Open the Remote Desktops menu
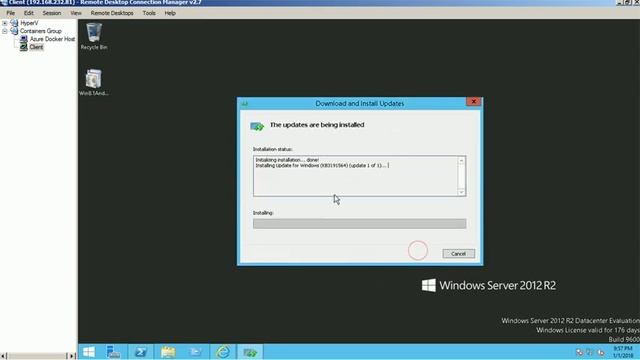This screenshot has height=360, width=640. click(112, 13)
